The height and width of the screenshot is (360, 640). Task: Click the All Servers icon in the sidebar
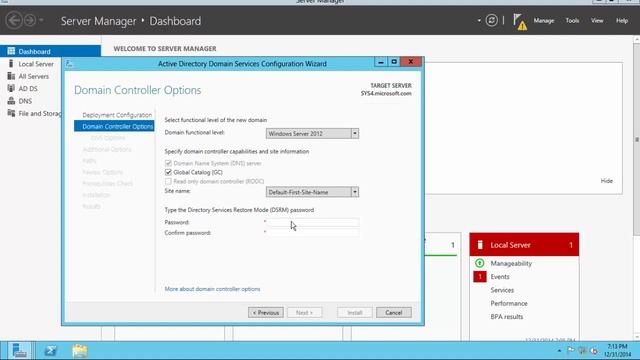(11, 76)
